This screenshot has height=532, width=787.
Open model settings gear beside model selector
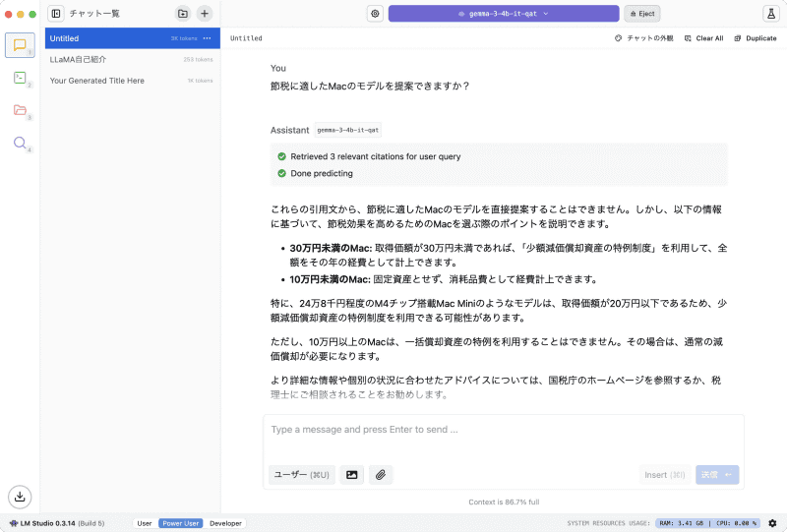click(x=375, y=14)
